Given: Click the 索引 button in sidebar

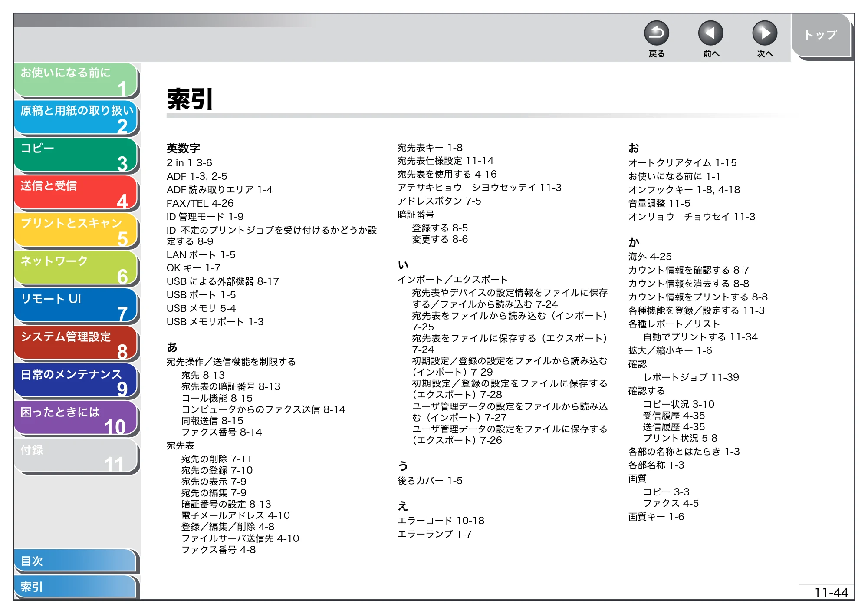Looking at the screenshot, I should coord(76,587).
